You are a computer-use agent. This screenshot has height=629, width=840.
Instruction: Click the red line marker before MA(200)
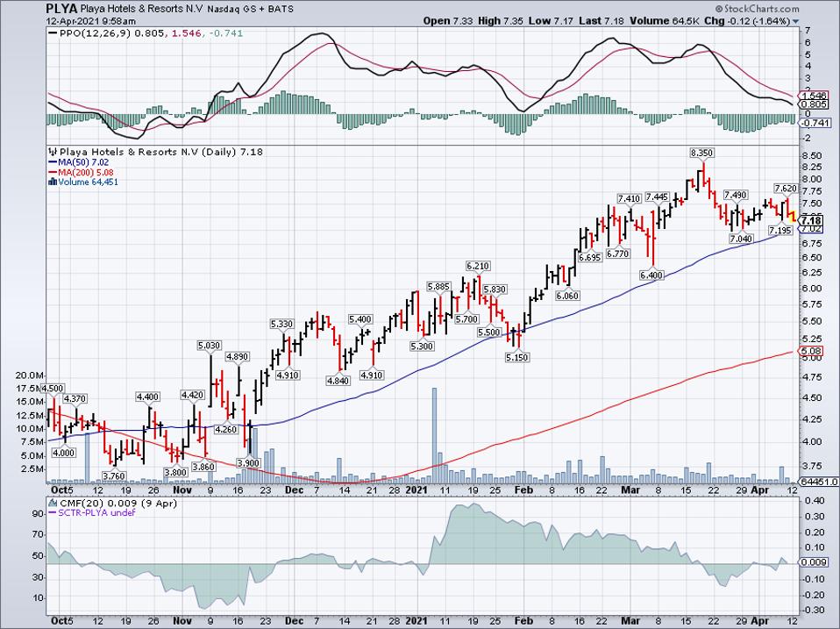[x=53, y=173]
